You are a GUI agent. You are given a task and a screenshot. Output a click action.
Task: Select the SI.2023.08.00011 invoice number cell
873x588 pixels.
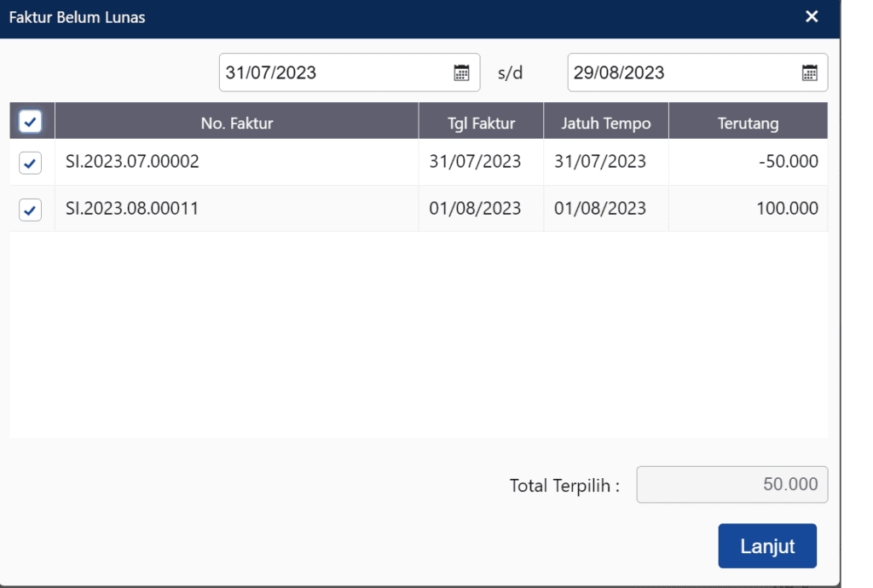pyautogui.click(x=132, y=209)
